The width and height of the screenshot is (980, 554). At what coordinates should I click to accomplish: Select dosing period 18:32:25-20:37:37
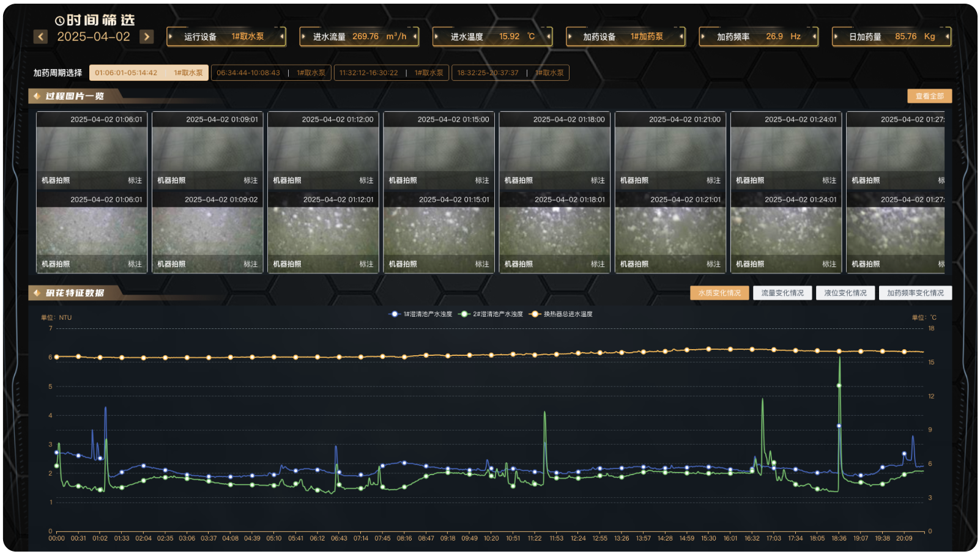pyautogui.click(x=511, y=73)
